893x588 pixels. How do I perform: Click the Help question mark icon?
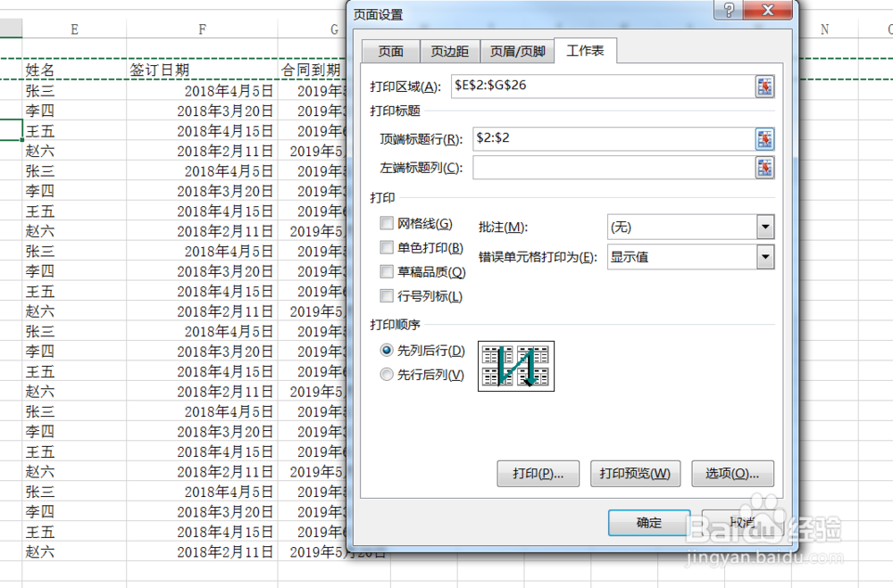(730, 11)
